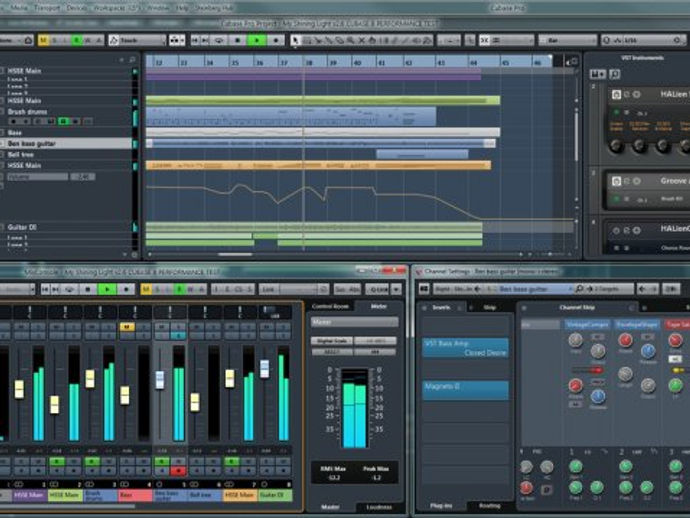The width and height of the screenshot is (690, 518).
Task: Select the Range Selection tool
Action: 307,40
